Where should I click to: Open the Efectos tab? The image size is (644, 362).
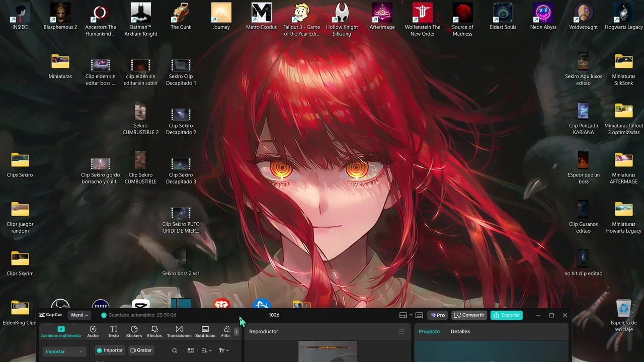point(154,331)
